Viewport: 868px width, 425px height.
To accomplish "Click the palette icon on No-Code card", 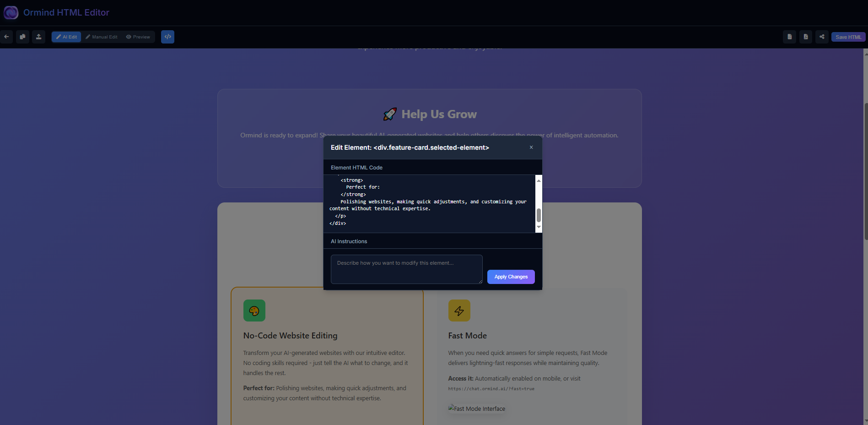I will [254, 311].
